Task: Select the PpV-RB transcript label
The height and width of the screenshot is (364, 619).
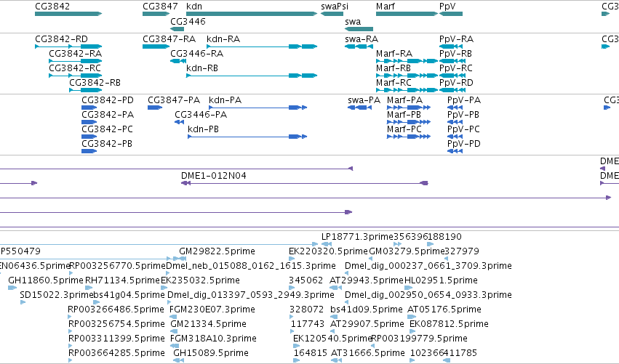Action: tap(455, 53)
